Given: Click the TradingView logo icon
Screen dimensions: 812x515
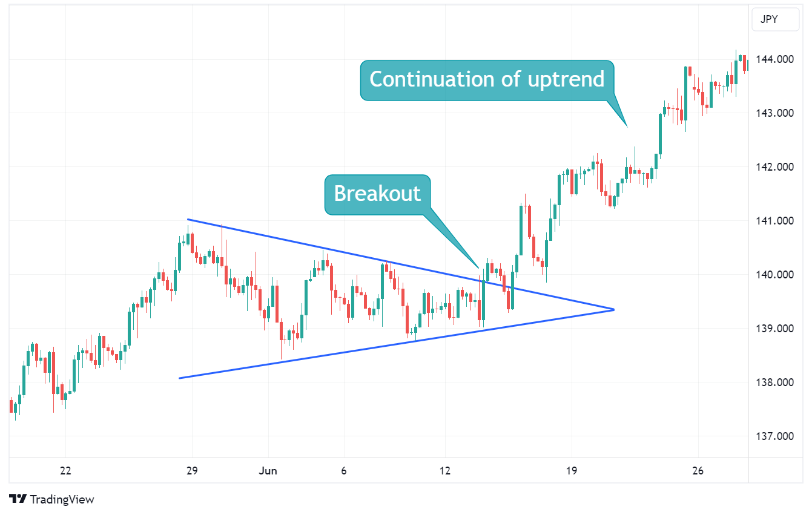Looking at the screenshot, I should pos(18,499).
